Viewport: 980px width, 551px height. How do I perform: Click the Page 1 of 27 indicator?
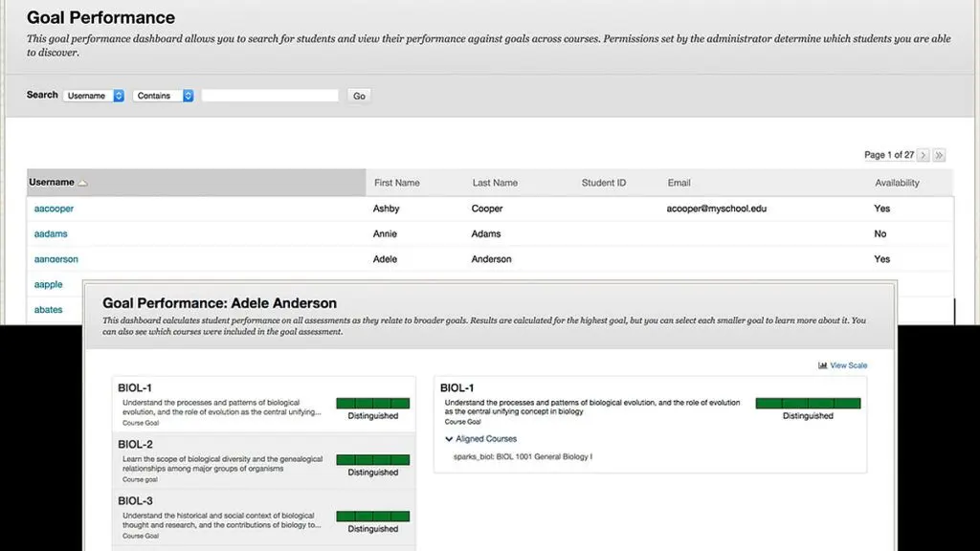point(889,155)
